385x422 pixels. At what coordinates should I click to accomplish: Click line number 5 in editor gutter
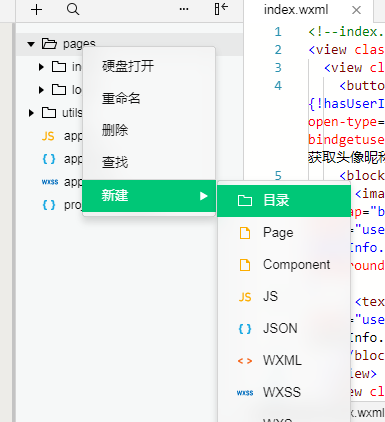[x=278, y=176]
